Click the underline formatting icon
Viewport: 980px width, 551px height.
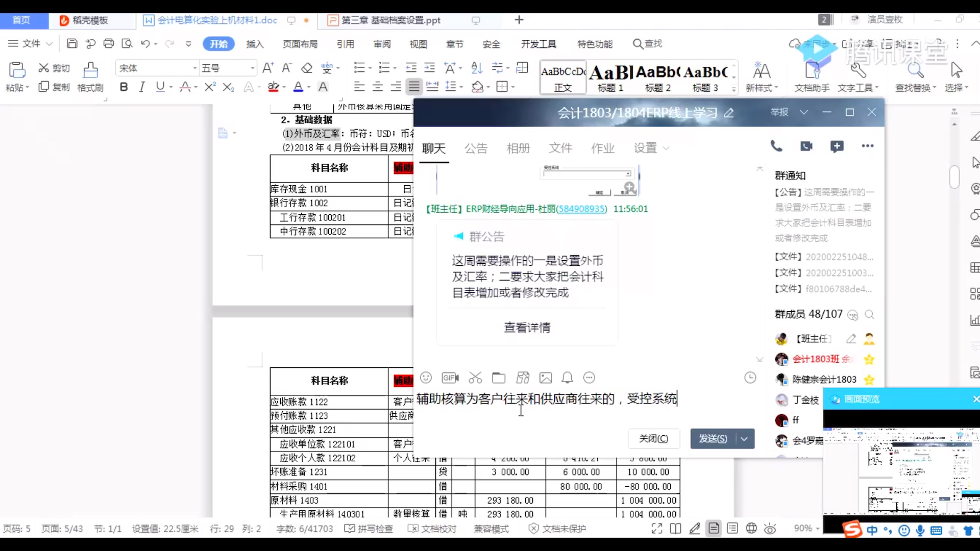coord(160,87)
